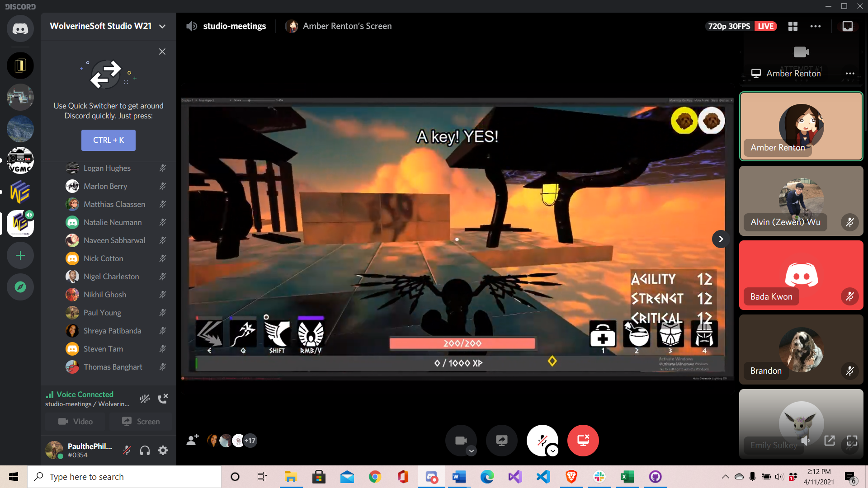Select Nigel Charleston in voice list
This screenshot has height=488, width=868.
(116, 277)
